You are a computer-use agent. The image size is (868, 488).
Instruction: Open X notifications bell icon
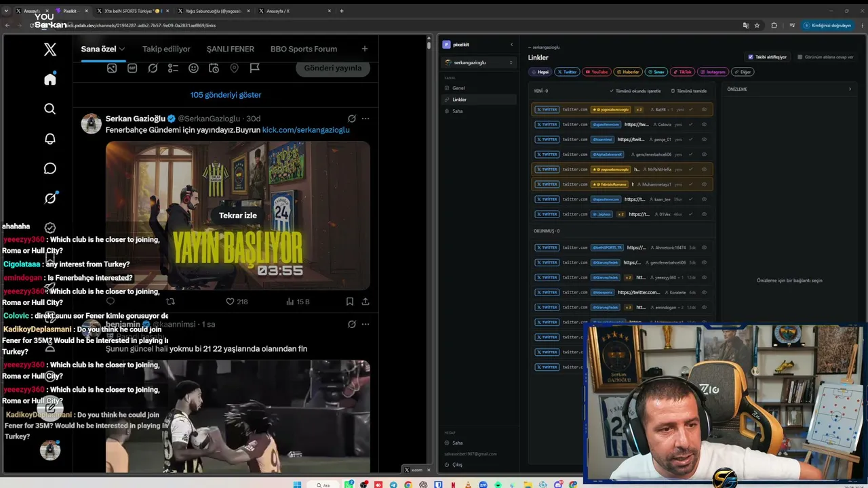point(50,139)
